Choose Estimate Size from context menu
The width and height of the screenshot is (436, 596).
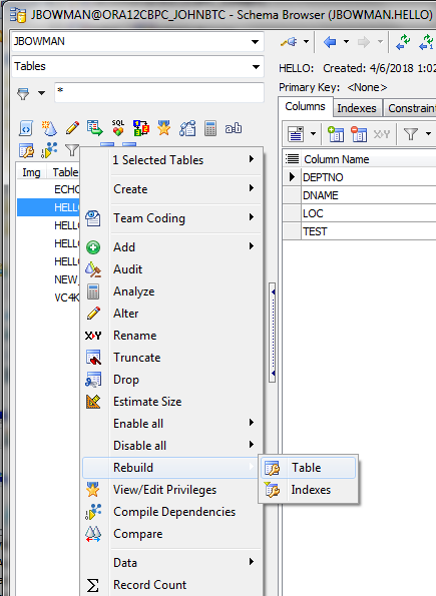[172, 401]
